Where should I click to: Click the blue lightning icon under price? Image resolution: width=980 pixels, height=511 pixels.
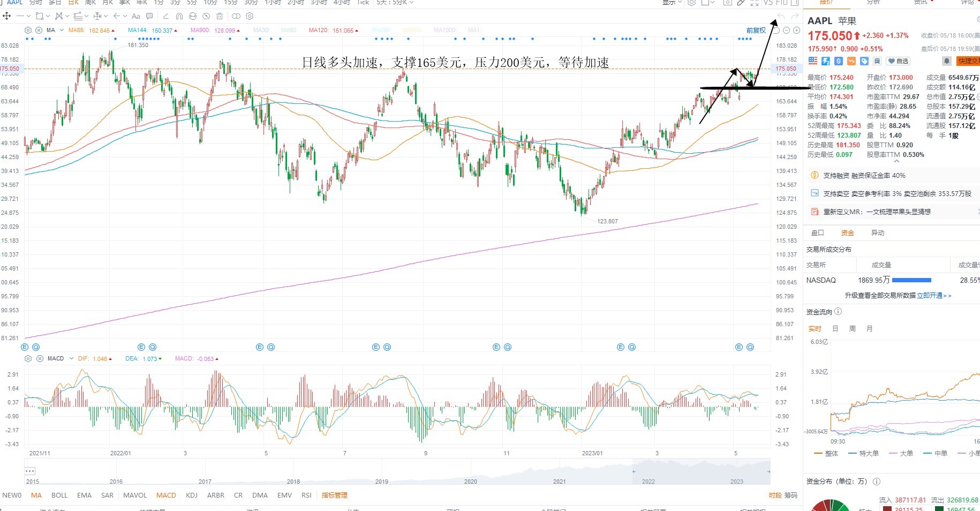(826, 61)
